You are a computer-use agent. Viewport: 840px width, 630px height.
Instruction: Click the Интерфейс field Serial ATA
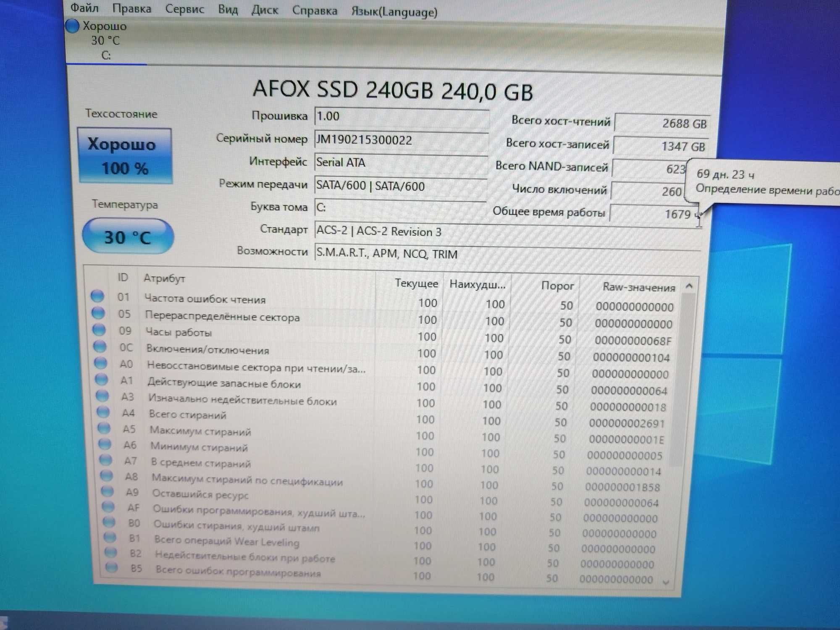click(401, 163)
